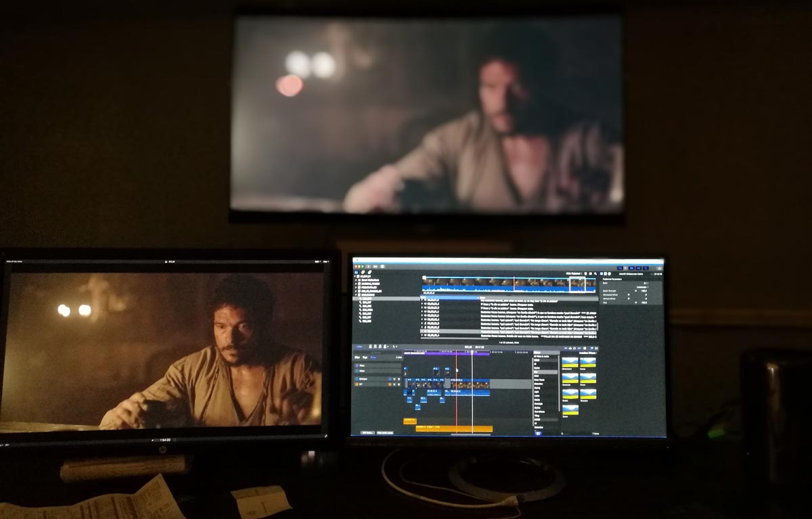Adjust the Size slider in inspector
This screenshot has height=519, width=812.
(635, 302)
